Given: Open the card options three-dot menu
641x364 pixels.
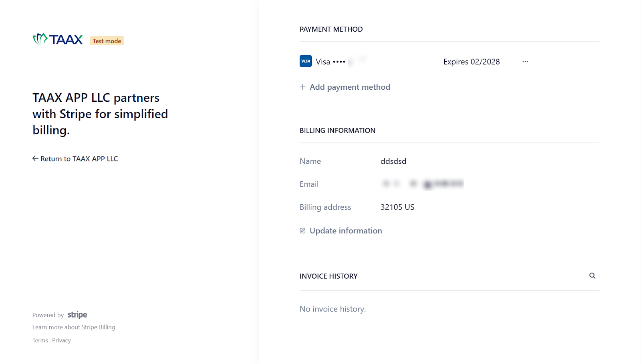Looking at the screenshot, I should (525, 62).
